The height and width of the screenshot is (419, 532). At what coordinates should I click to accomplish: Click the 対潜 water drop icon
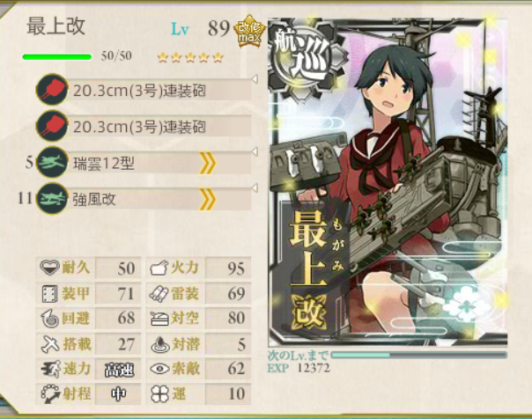[159, 344]
